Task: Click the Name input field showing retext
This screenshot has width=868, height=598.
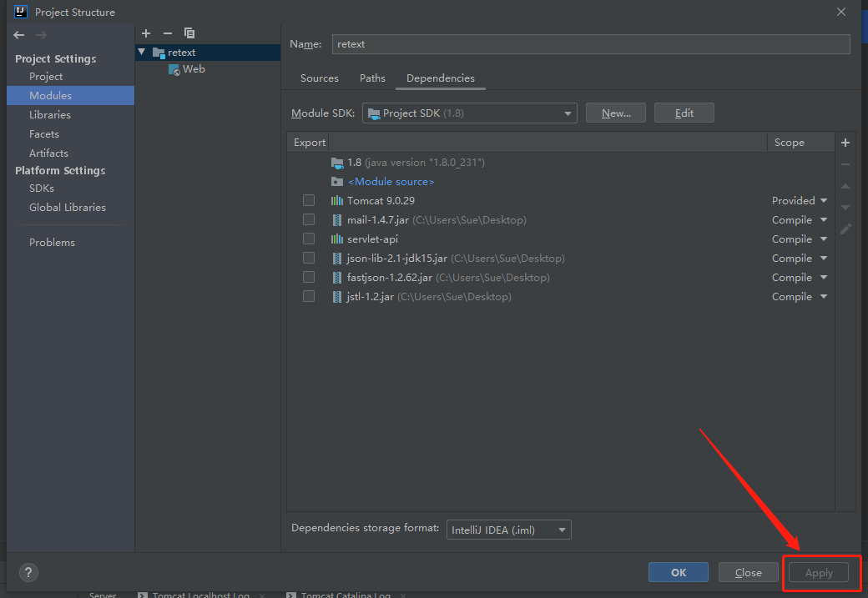Action: pos(584,43)
